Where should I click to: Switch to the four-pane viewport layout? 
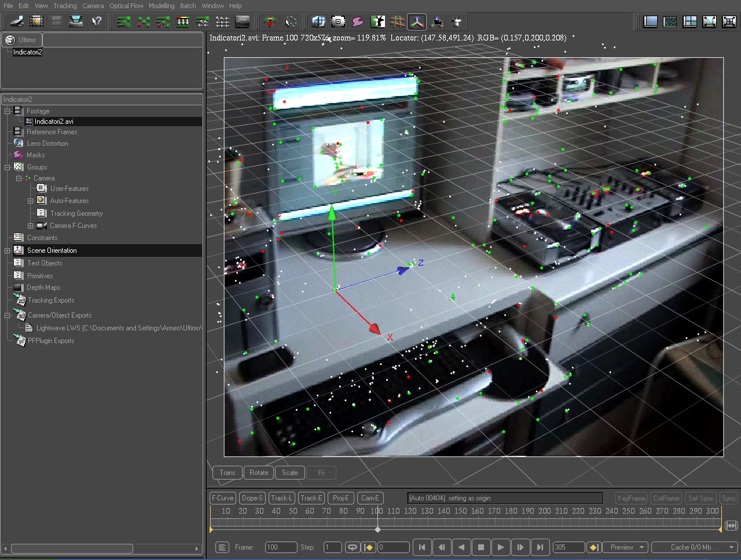pyautogui.click(x=689, y=22)
